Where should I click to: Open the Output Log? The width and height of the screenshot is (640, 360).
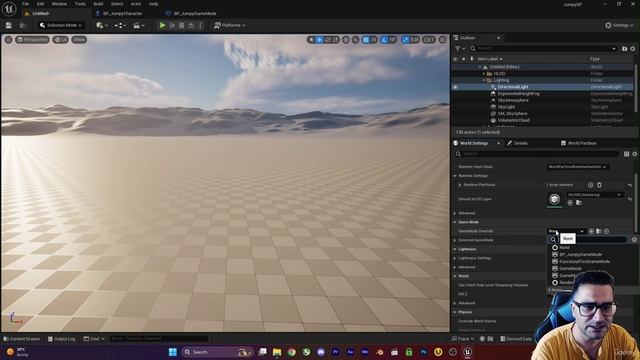click(x=61, y=339)
